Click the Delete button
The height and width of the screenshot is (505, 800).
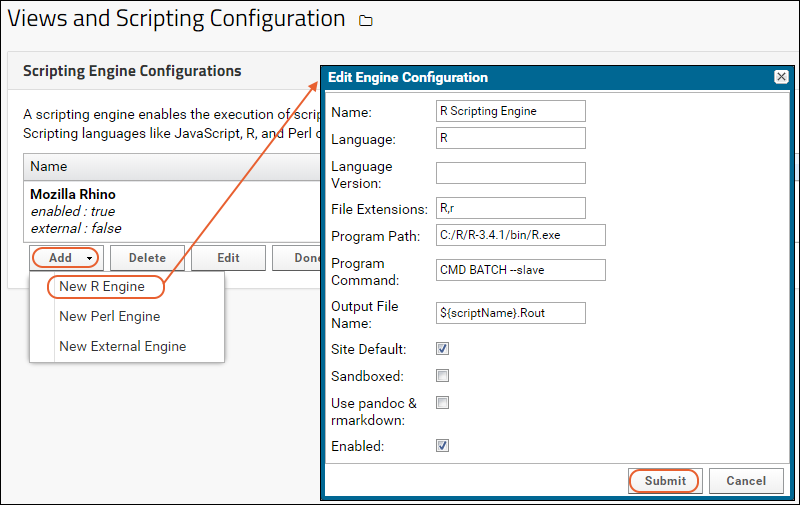pos(147,257)
